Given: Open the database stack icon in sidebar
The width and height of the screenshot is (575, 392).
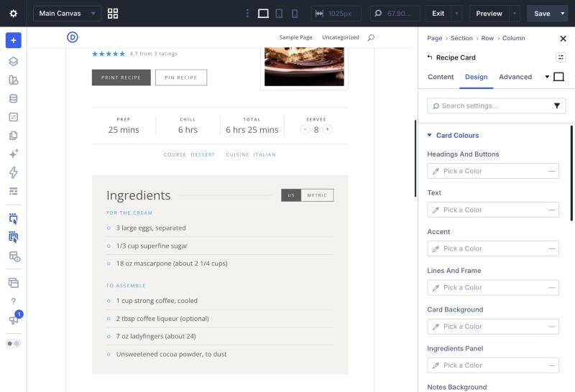Looking at the screenshot, I should point(13,98).
